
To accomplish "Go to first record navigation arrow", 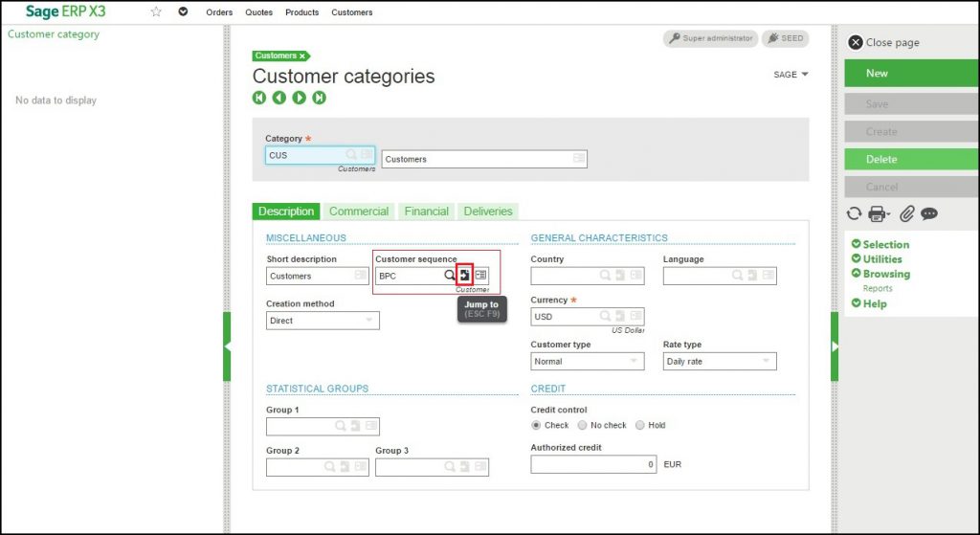I will (259, 98).
